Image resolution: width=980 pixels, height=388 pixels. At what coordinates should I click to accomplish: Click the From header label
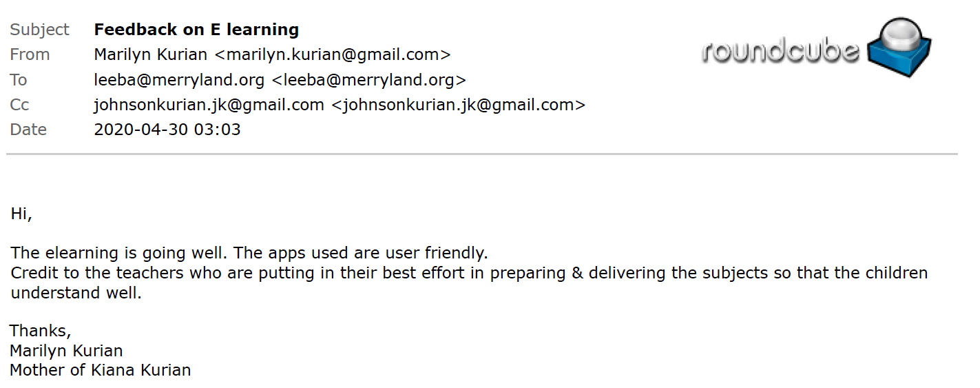click(x=30, y=55)
